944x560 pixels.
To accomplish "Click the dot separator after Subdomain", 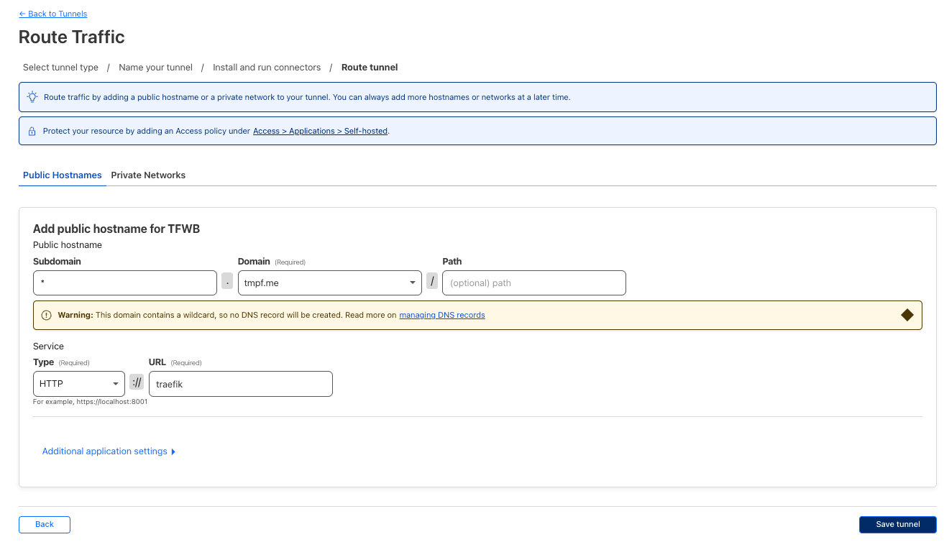I will (227, 283).
